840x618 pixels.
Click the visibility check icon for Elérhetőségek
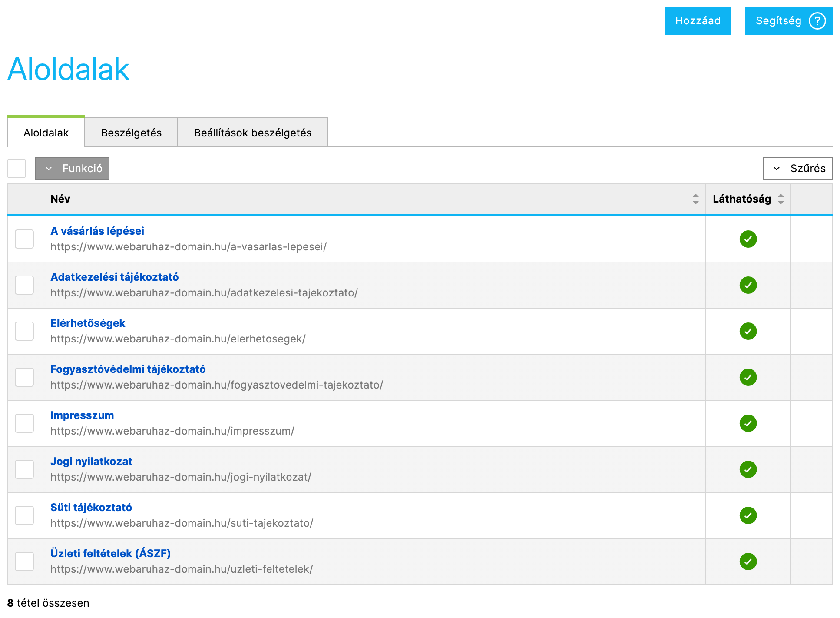pyautogui.click(x=748, y=331)
